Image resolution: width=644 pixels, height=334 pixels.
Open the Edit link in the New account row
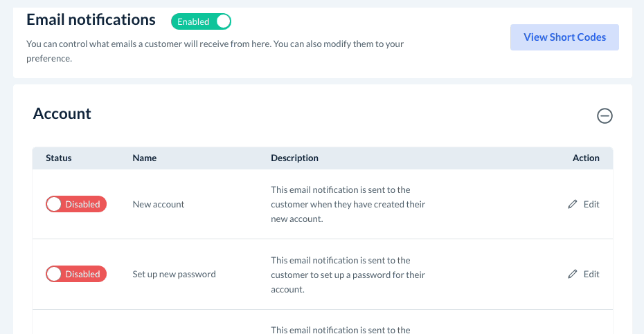(x=591, y=205)
